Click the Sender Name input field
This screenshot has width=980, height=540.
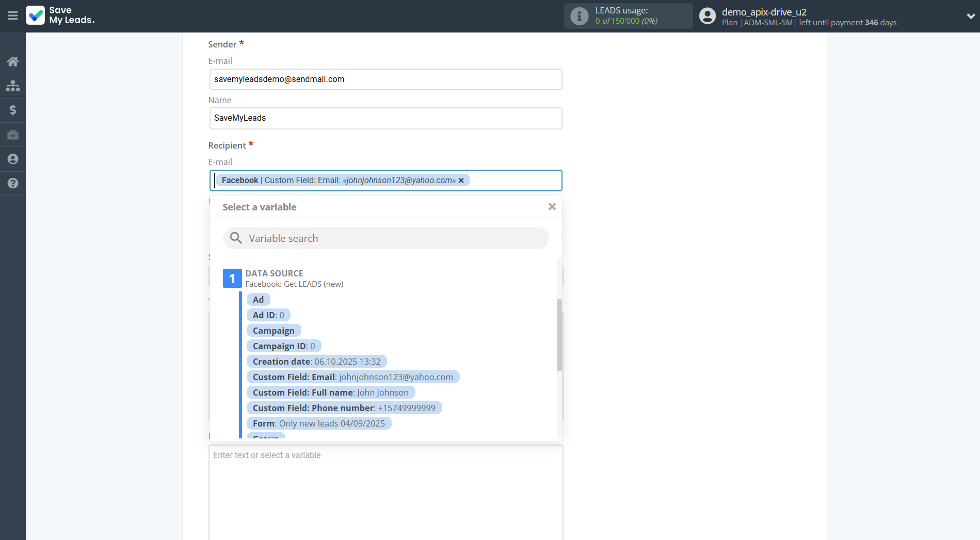point(385,118)
